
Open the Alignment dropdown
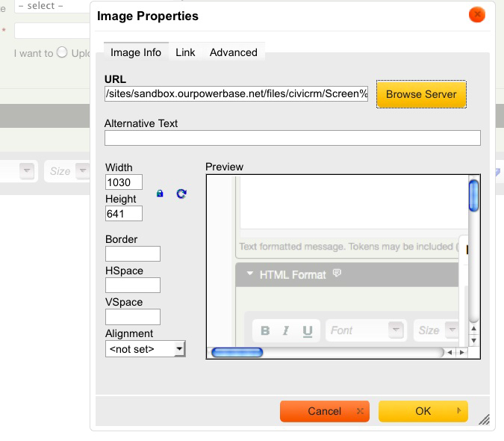pos(145,349)
